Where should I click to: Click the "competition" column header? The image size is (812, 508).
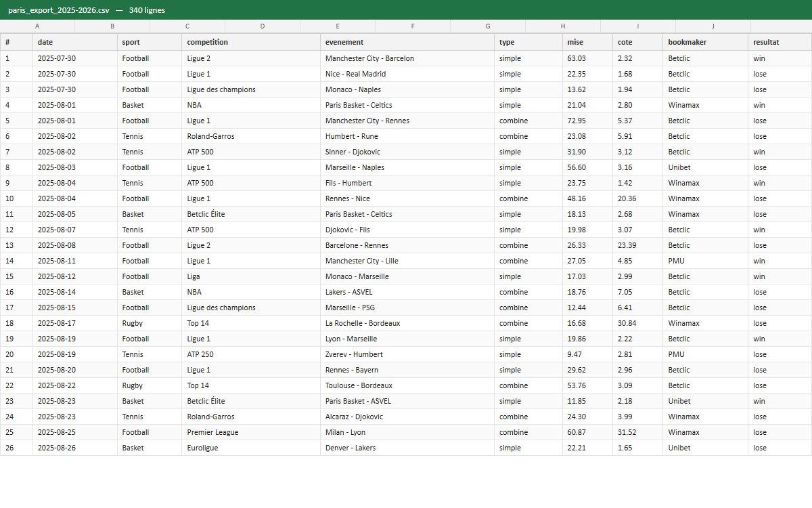click(x=251, y=42)
